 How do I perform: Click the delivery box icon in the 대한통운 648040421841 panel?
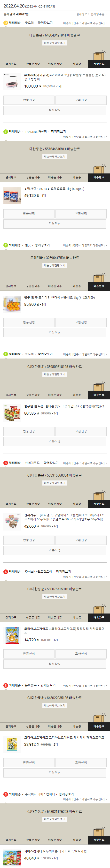[x=99, y=55]
